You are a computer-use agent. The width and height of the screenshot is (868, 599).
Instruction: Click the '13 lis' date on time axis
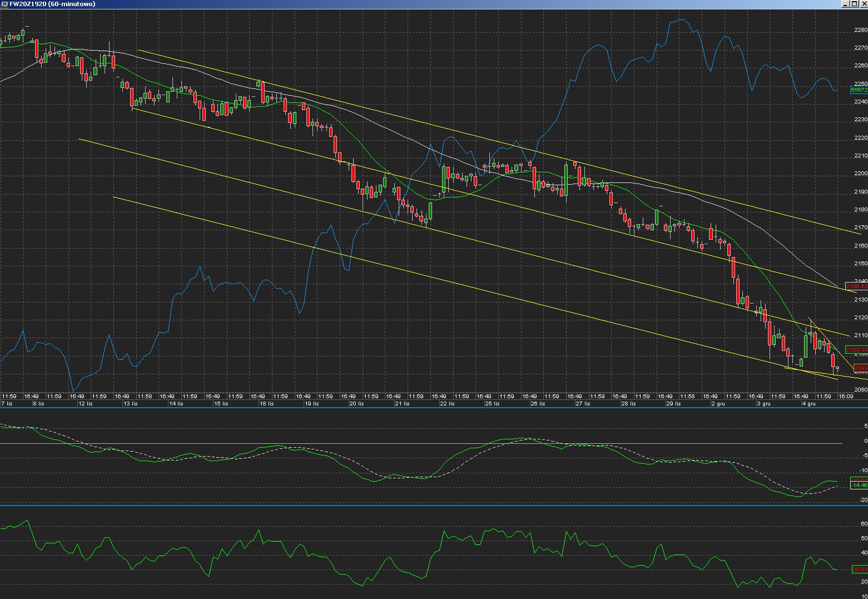pyautogui.click(x=130, y=403)
